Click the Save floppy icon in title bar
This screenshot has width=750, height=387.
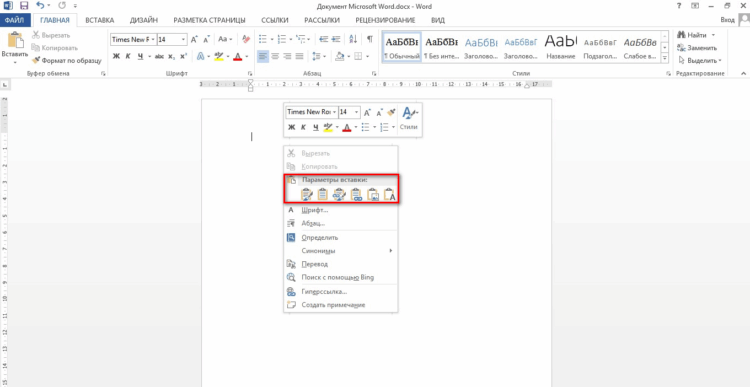pos(24,6)
